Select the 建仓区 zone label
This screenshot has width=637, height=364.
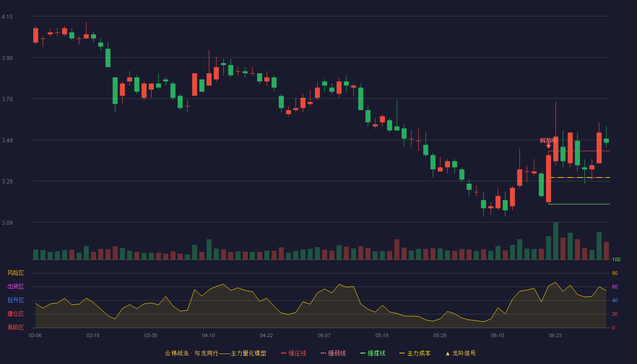click(15, 314)
